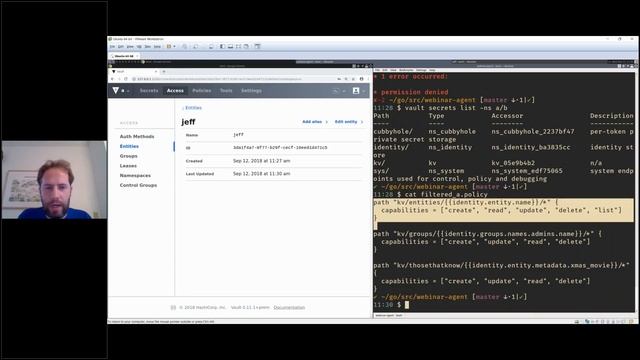Open Auth Methods in the Access sidebar
This screenshot has width=640, height=360.
(x=137, y=136)
